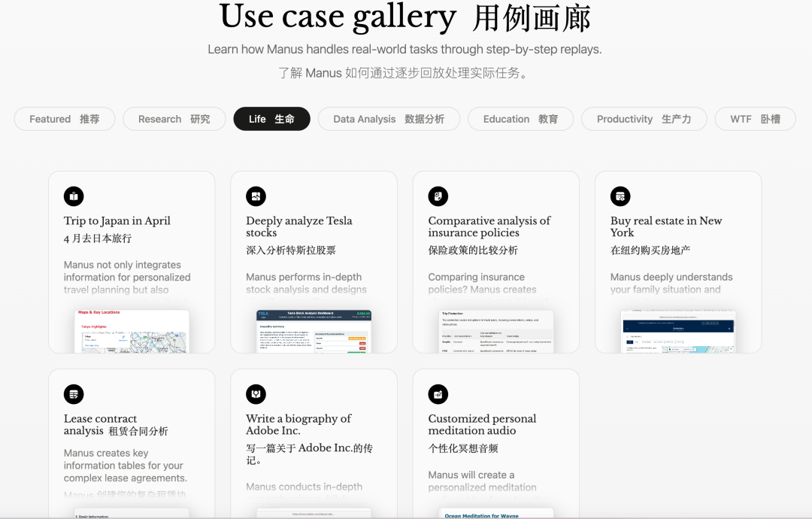
Task: Open the Education tab
Action: (520, 119)
